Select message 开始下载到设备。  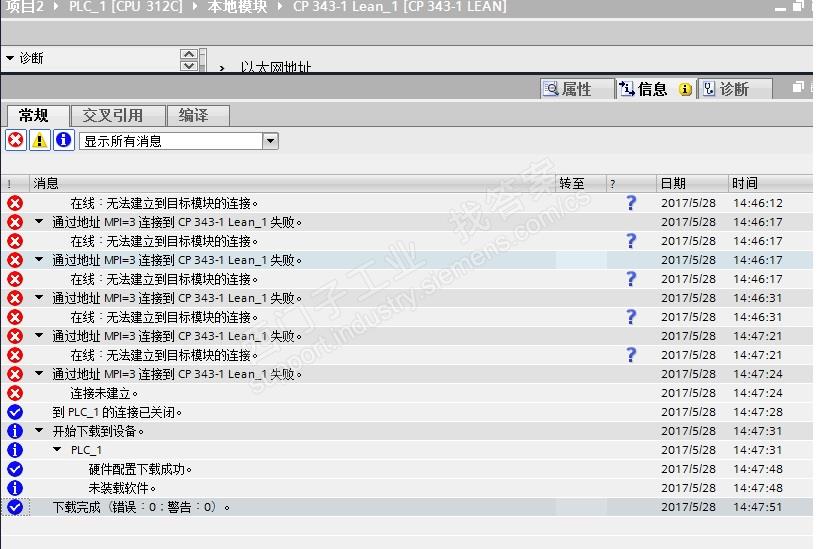[x=98, y=431]
